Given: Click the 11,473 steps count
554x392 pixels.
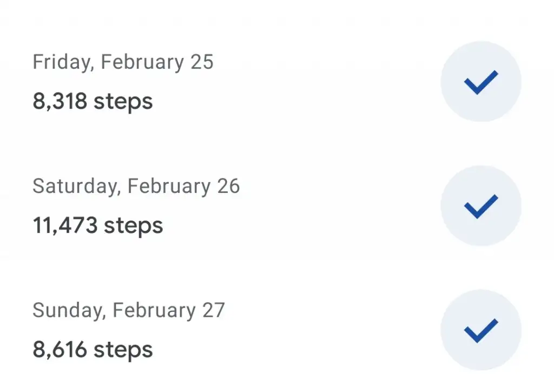Looking at the screenshot, I should tap(98, 225).
